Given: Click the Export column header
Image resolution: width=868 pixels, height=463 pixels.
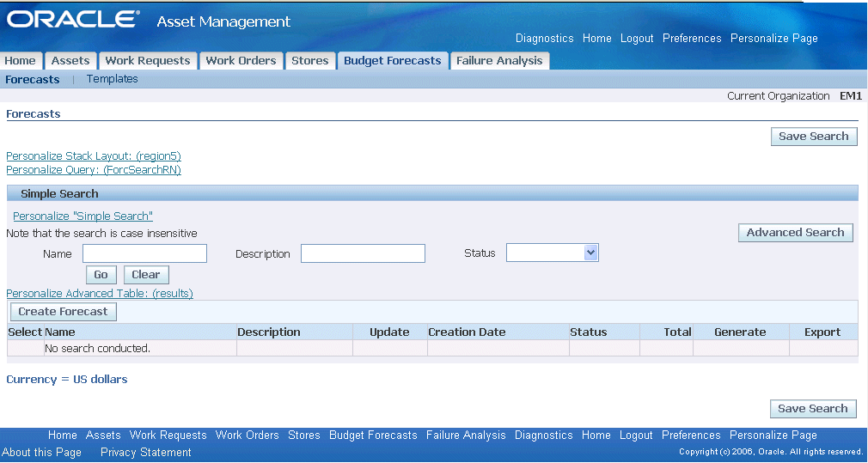Looking at the screenshot, I should pos(822,332).
